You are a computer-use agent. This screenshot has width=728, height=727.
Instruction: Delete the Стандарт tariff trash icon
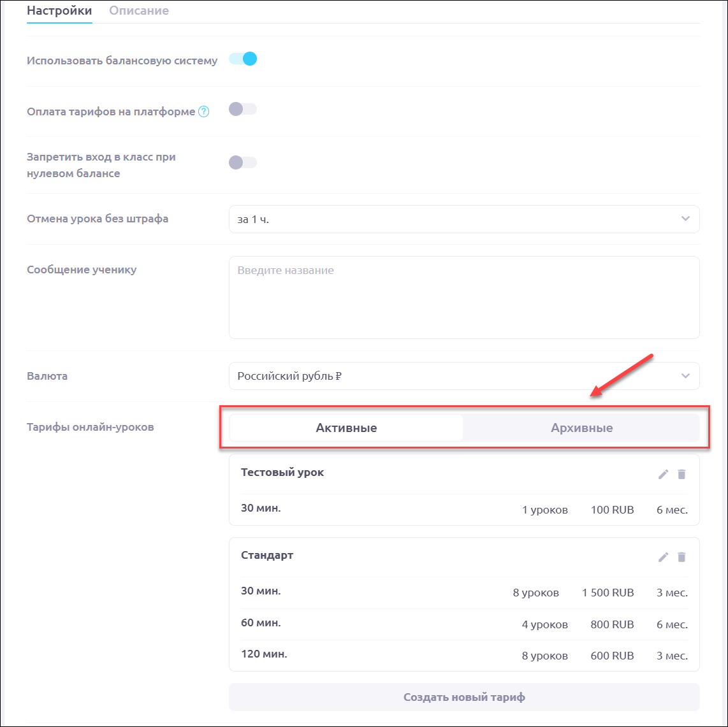[x=681, y=557]
